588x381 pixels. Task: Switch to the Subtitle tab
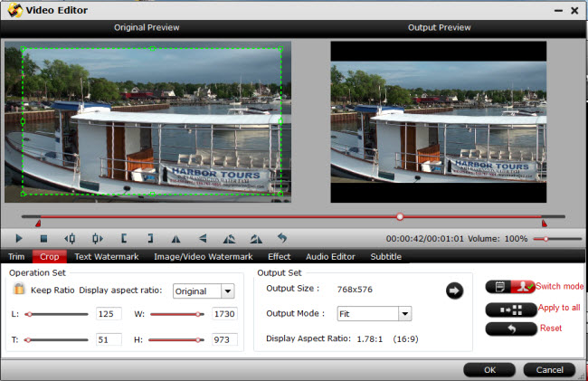pyautogui.click(x=386, y=257)
